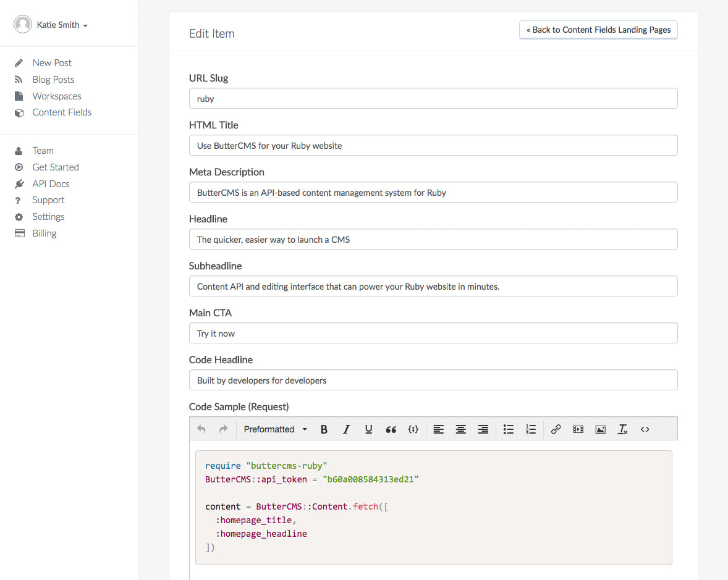Viewport: 728px width, 580px height.
Task: Insert a blockquote in the editor
Action: coord(391,429)
